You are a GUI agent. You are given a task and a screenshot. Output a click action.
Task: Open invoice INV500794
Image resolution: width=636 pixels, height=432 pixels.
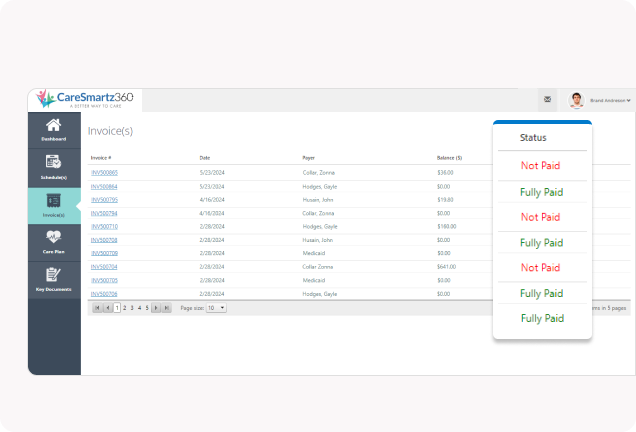point(104,213)
